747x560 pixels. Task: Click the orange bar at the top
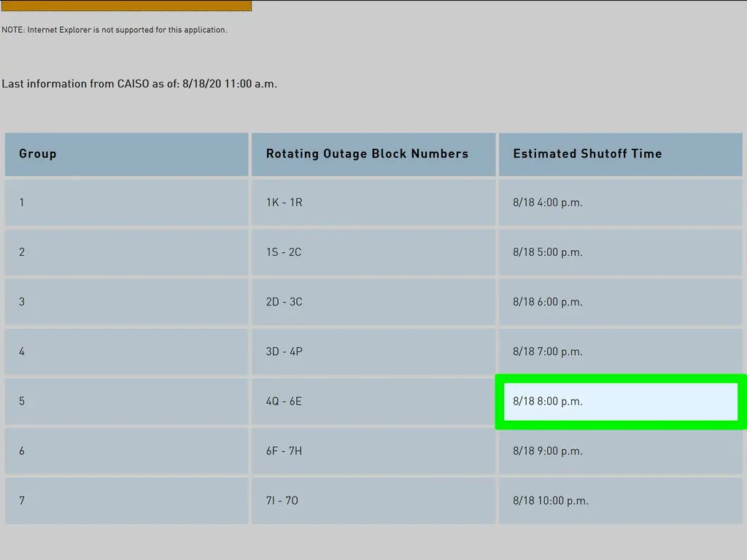click(126, 6)
